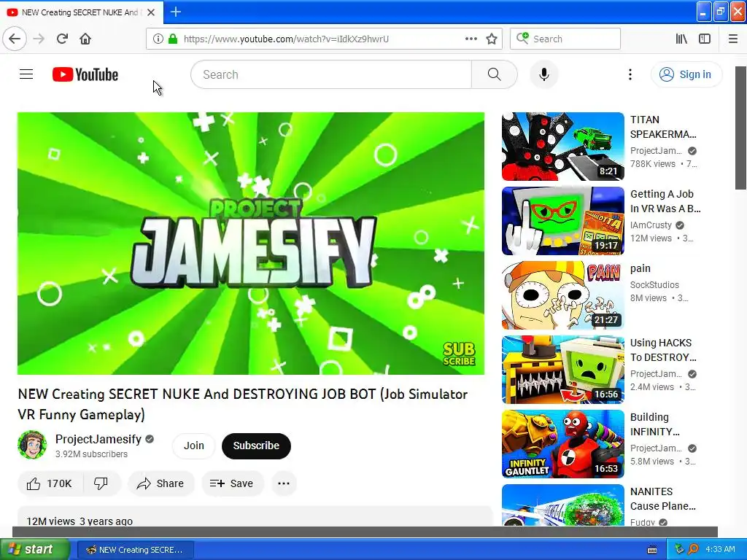747x560 pixels.
Task: Click the Jamesify video player
Action: [x=251, y=244]
